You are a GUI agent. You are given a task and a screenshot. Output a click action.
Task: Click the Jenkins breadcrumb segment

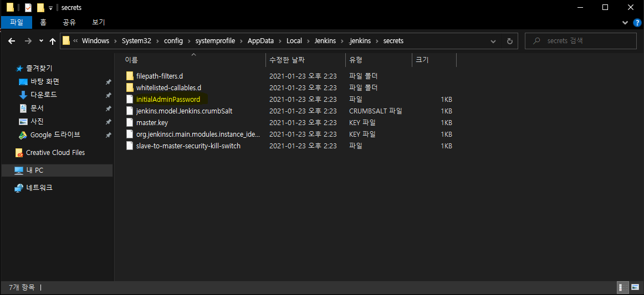pyautogui.click(x=325, y=41)
